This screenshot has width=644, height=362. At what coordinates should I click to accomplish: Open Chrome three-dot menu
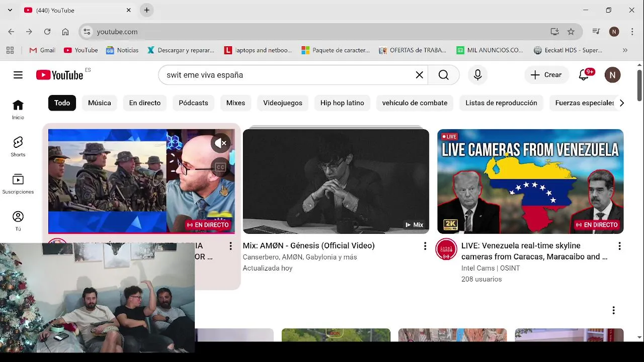point(632,32)
